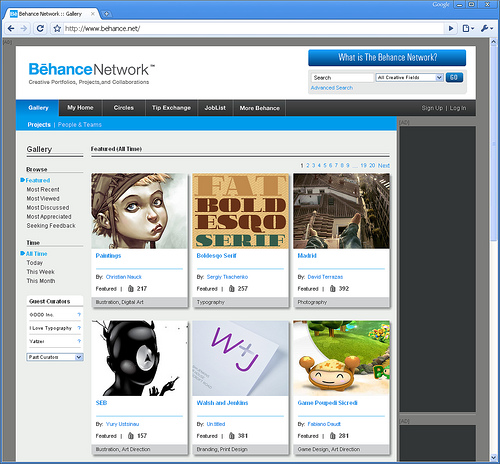
Task: Click the Behance favicon on the tab
Action: [14, 14]
